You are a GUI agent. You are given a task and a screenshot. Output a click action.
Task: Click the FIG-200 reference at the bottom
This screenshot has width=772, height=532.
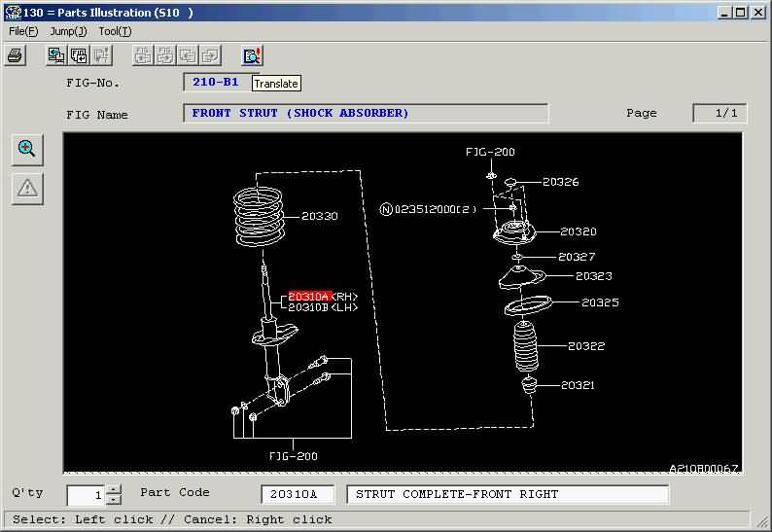pyautogui.click(x=294, y=456)
